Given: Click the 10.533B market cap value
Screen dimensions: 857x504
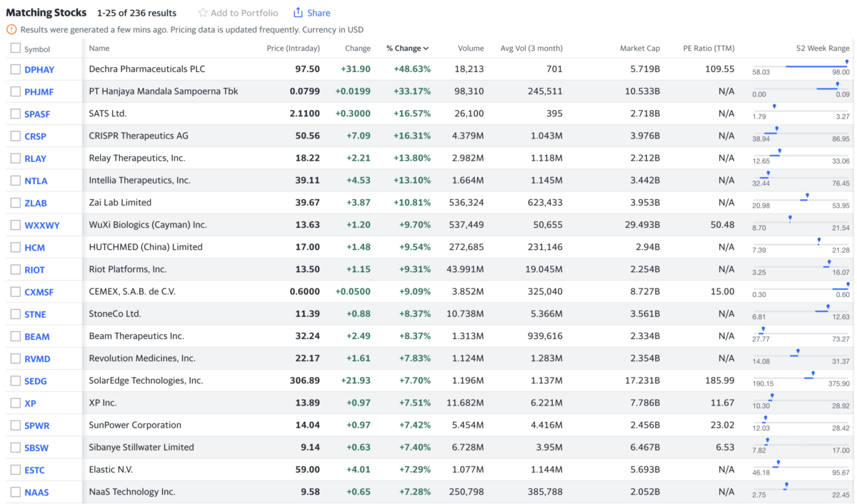Looking at the screenshot, I should (643, 91).
